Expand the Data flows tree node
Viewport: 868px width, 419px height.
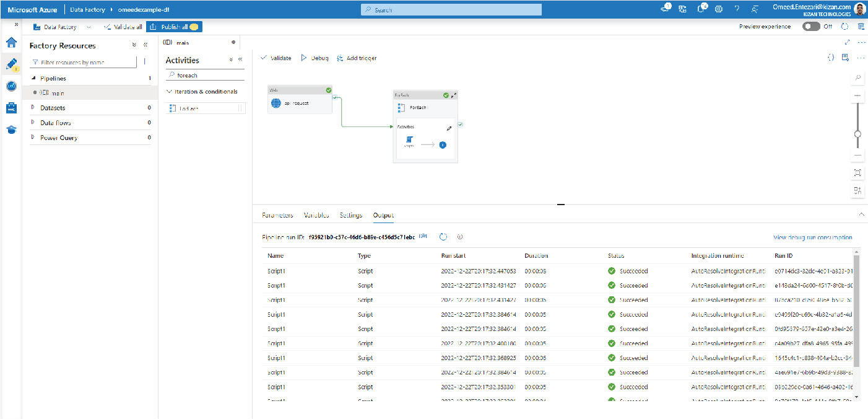click(33, 123)
